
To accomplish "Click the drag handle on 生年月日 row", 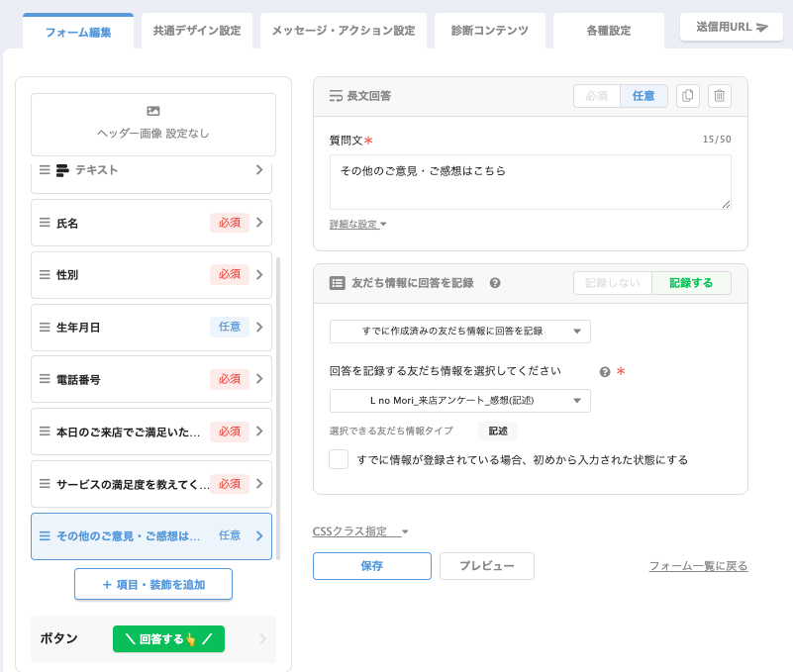I will click(45, 327).
